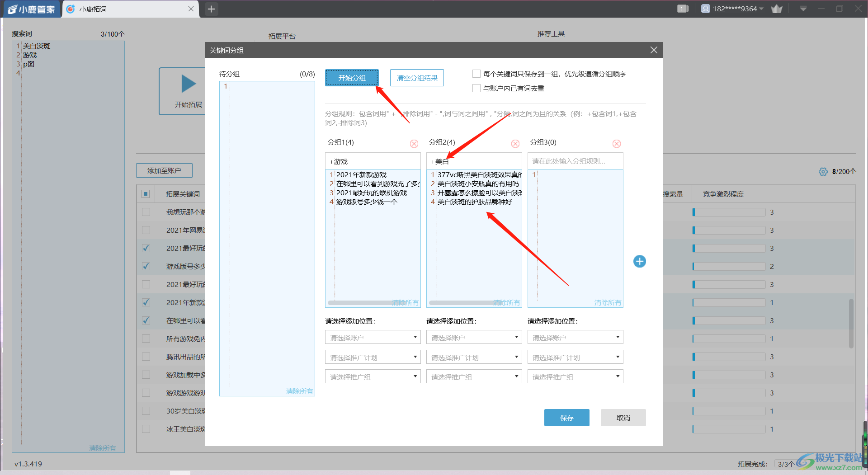The image size is (868, 475).
Task: Enable 与账户内已有词去重 checkbox
Action: (476, 88)
